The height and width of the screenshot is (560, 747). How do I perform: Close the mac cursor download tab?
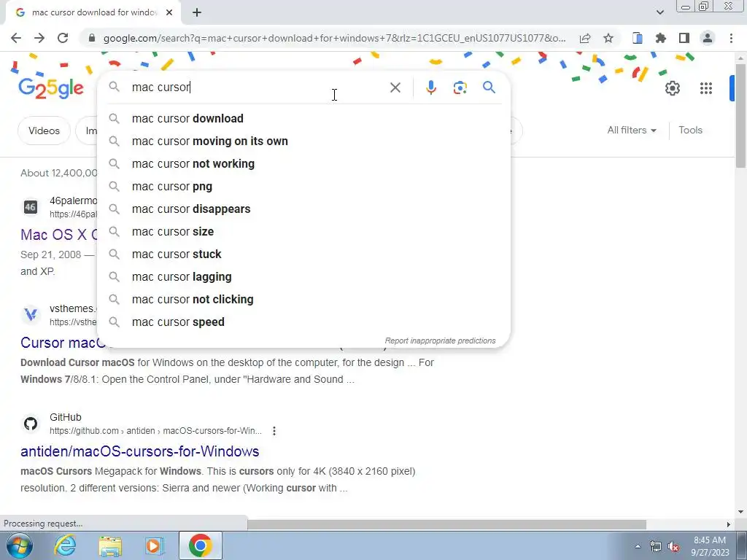pyautogui.click(x=169, y=12)
